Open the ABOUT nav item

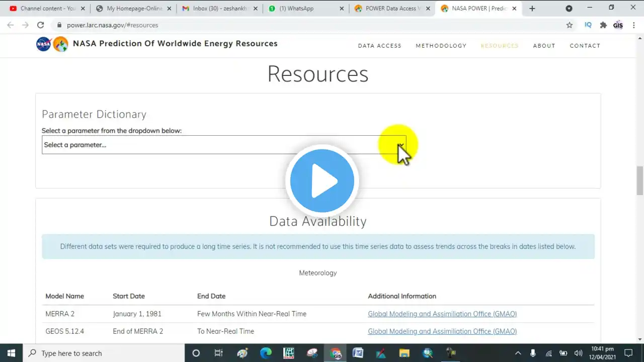point(544,46)
